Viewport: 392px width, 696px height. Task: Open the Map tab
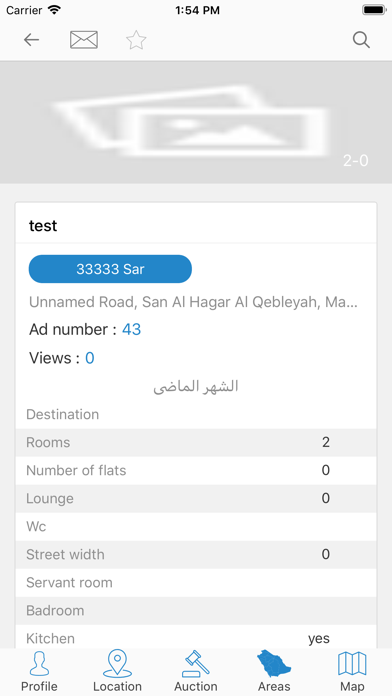352,671
